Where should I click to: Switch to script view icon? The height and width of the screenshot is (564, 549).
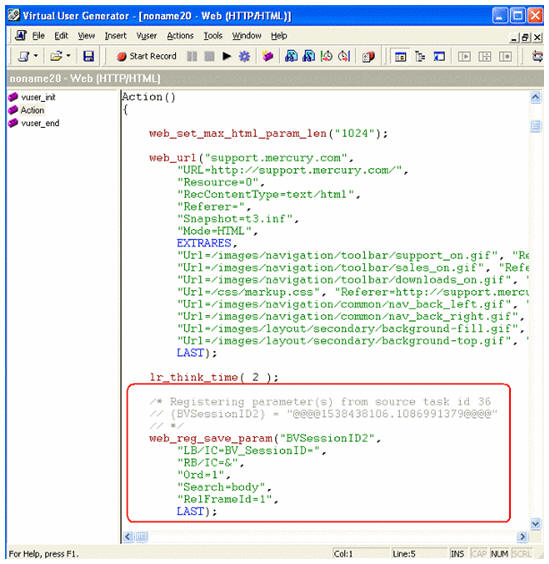[400, 56]
